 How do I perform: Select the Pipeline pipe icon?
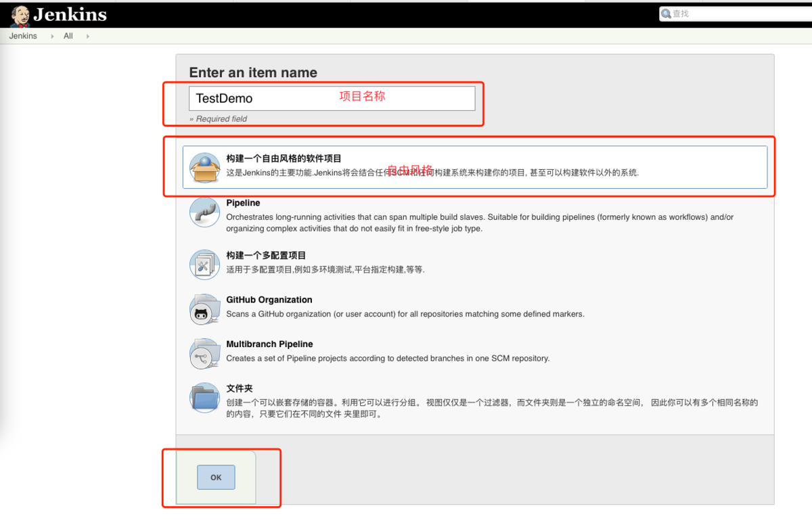point(204,212)
